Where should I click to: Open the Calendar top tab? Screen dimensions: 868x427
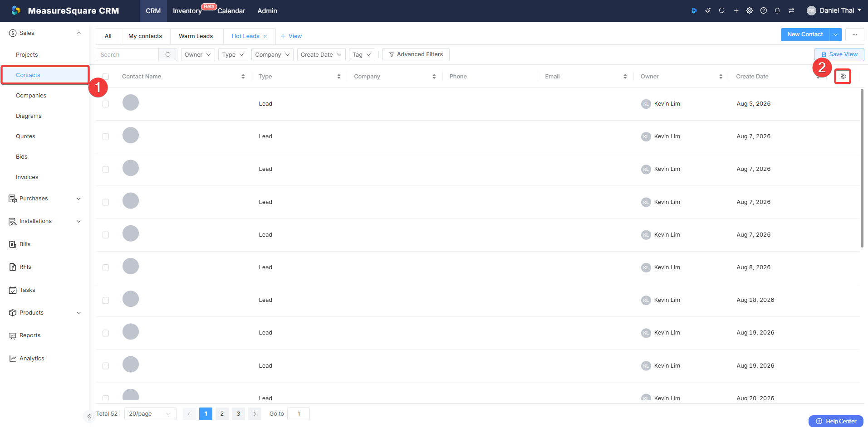coord(231,11)
